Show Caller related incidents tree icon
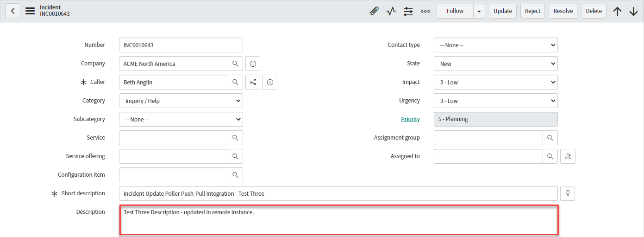Viewport: 644px width, 237px height. (253, 82)
